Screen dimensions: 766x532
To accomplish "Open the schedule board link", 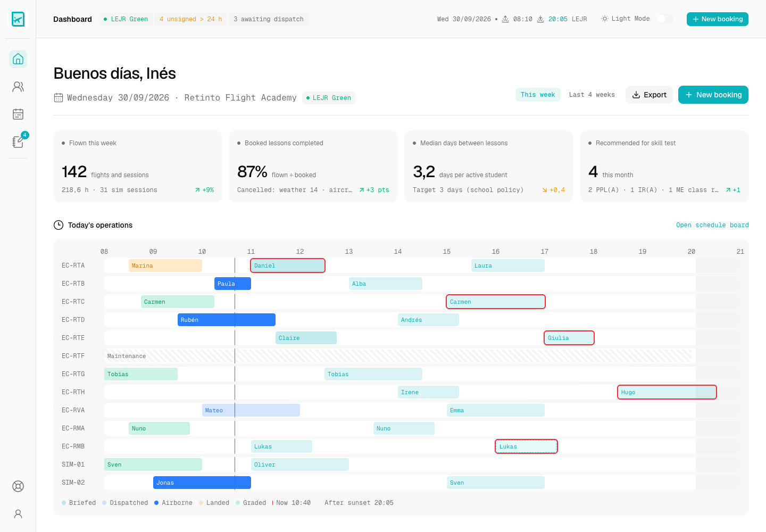I will 712,225.
